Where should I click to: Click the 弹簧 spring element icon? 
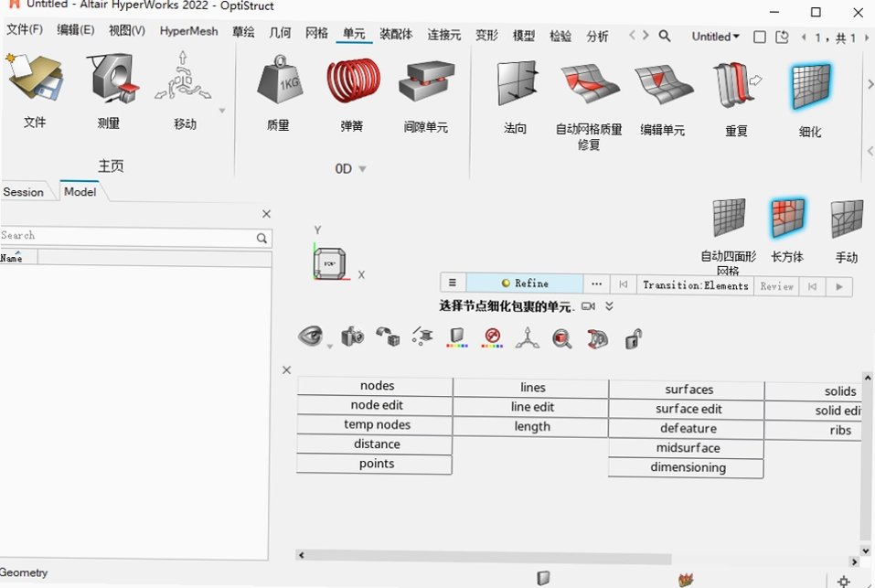[x=353, y=81]
